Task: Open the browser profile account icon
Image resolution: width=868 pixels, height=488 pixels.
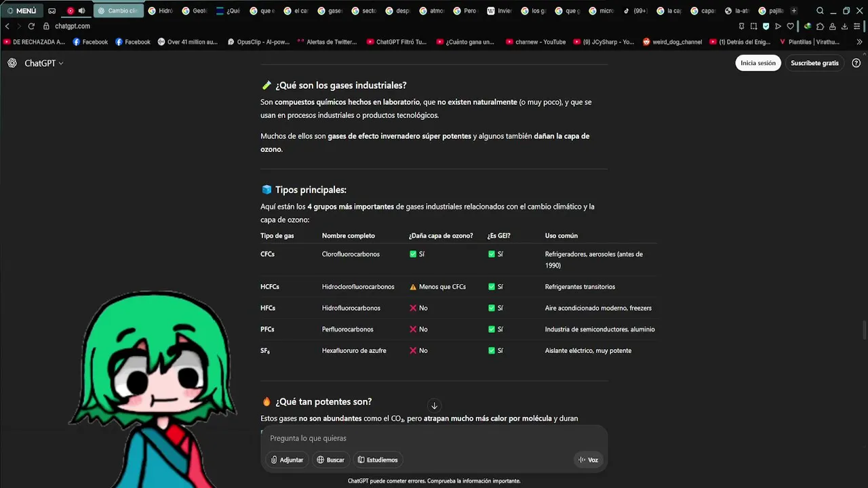Action: tap(832, 26)
